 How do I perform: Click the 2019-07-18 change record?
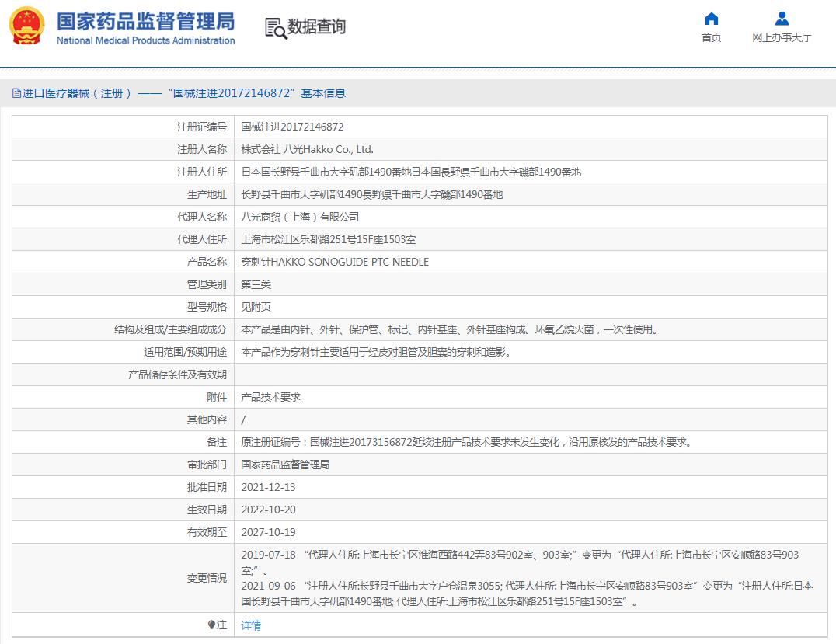[x=520, y=562]
